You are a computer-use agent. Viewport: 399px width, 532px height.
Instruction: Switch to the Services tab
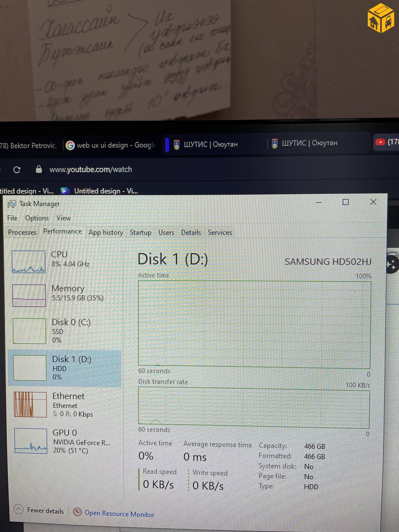pyautogui.click(x=220, y=232)
